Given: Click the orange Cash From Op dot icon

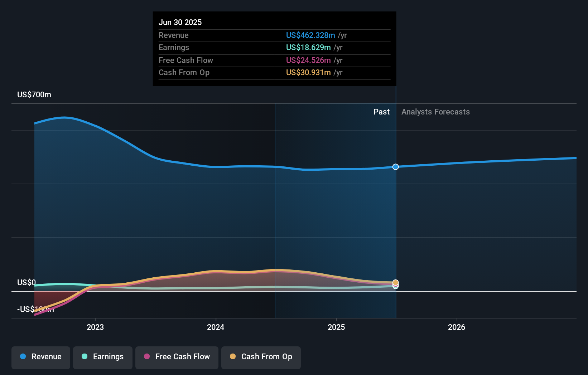Looking at the screenshot, I should (233, 356).
